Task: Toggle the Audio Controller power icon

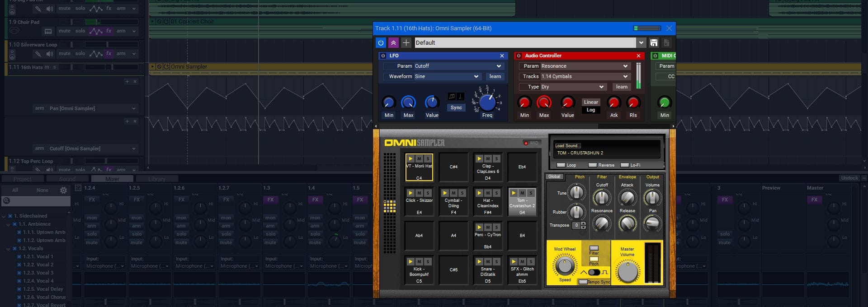Action: (x=519, y=56)
